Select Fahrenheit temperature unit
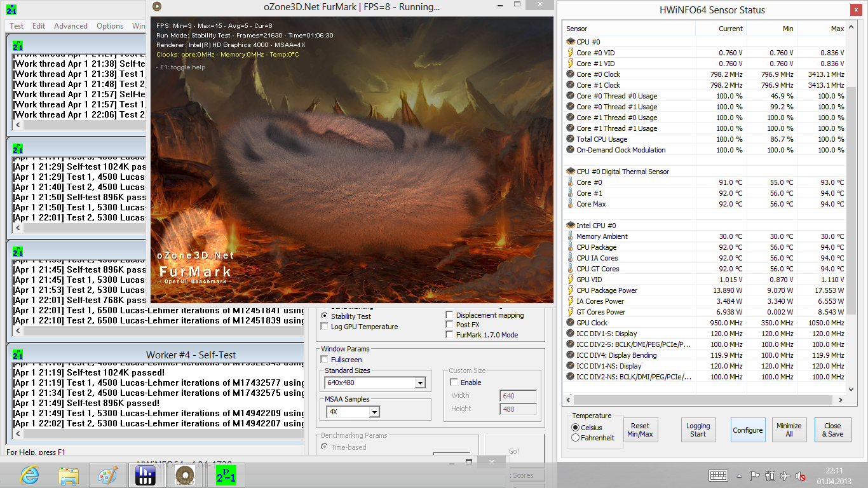 click(576, 438)
